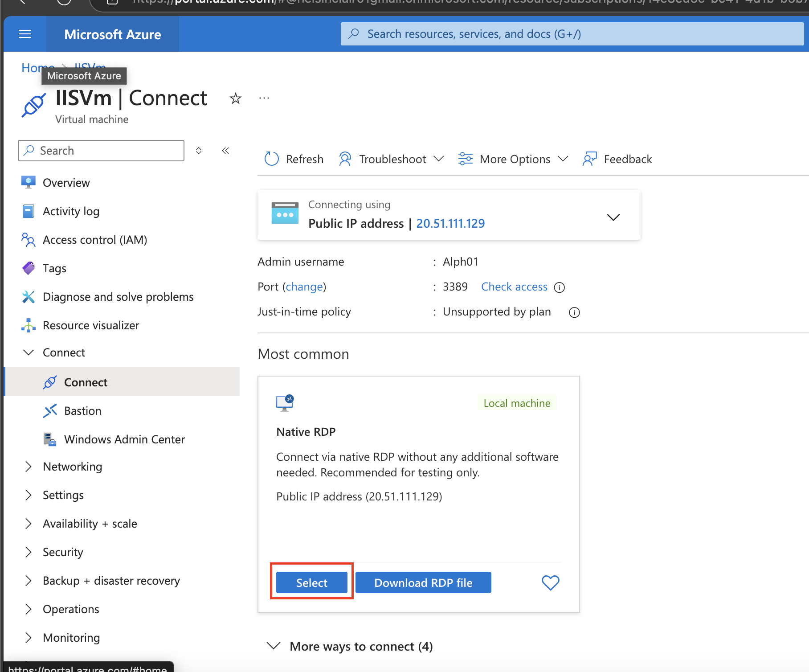Click the Local machine label badge
The image size is (809, 672).
pyautogui.click(x=517, y=403)
